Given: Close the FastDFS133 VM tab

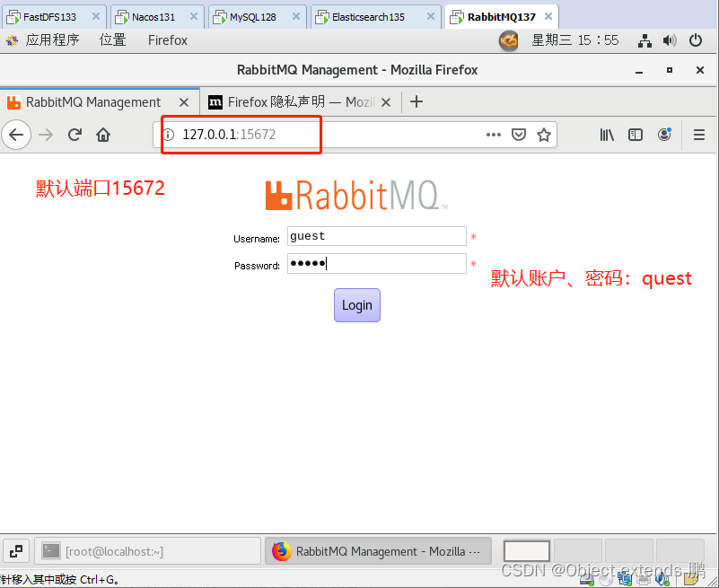Looking at the screenshot, I should click(96, 16).
